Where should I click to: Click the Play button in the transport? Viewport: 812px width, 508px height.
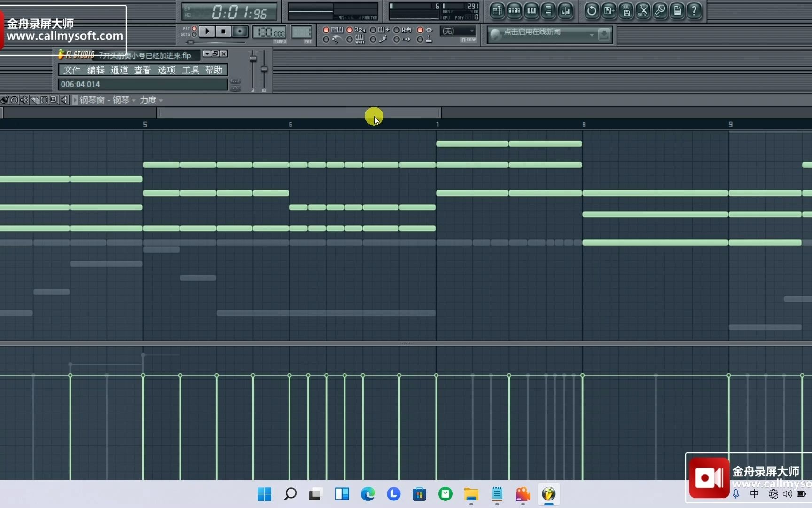coord(207,31)
